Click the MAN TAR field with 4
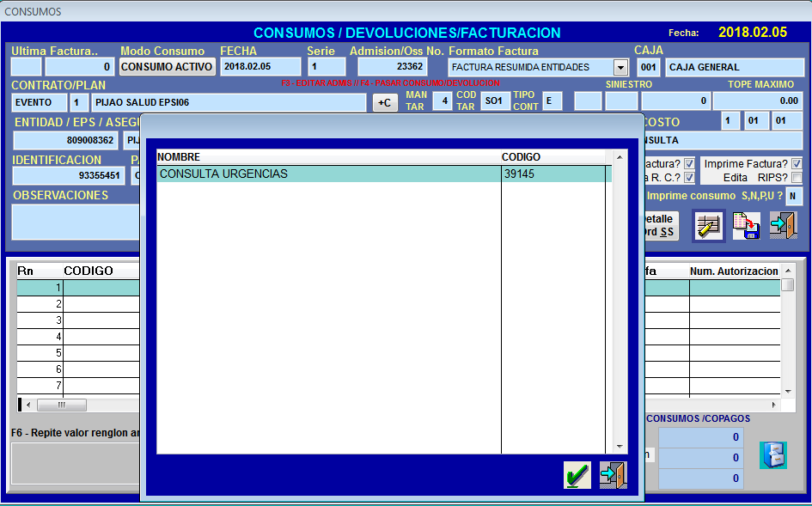Screen dimensions: 812x506 (x=443, y=101)
